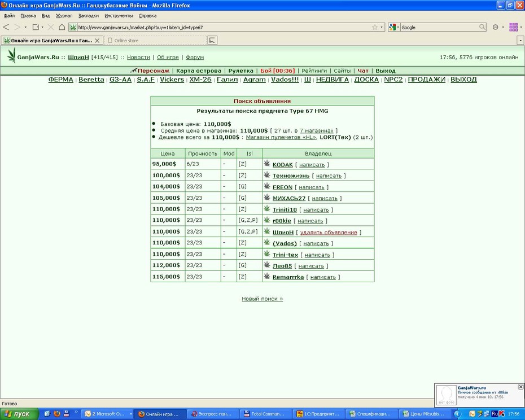Click the leaf icon next to KODAK
The height and width of the screenshot is (420, 525).
tap(267, 164)
